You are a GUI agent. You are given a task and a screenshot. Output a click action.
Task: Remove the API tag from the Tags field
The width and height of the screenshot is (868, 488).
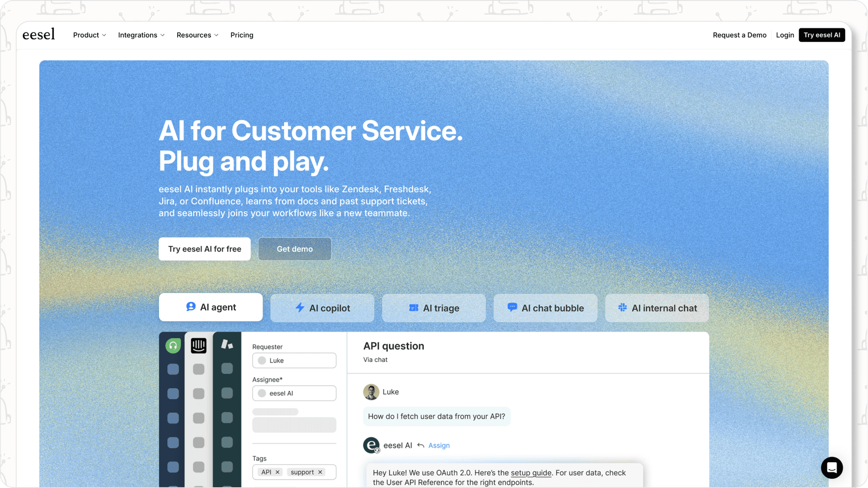point(277,471)
